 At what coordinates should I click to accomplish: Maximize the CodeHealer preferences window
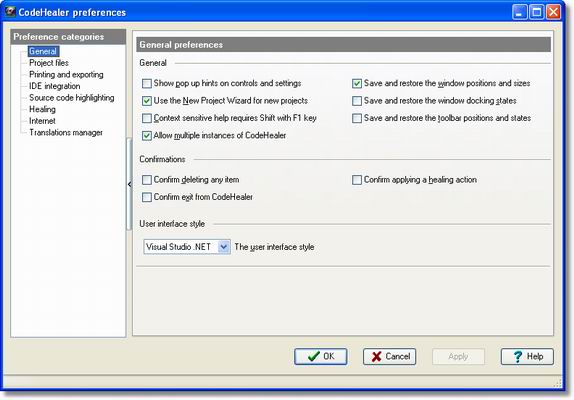(x=537, y=12)
